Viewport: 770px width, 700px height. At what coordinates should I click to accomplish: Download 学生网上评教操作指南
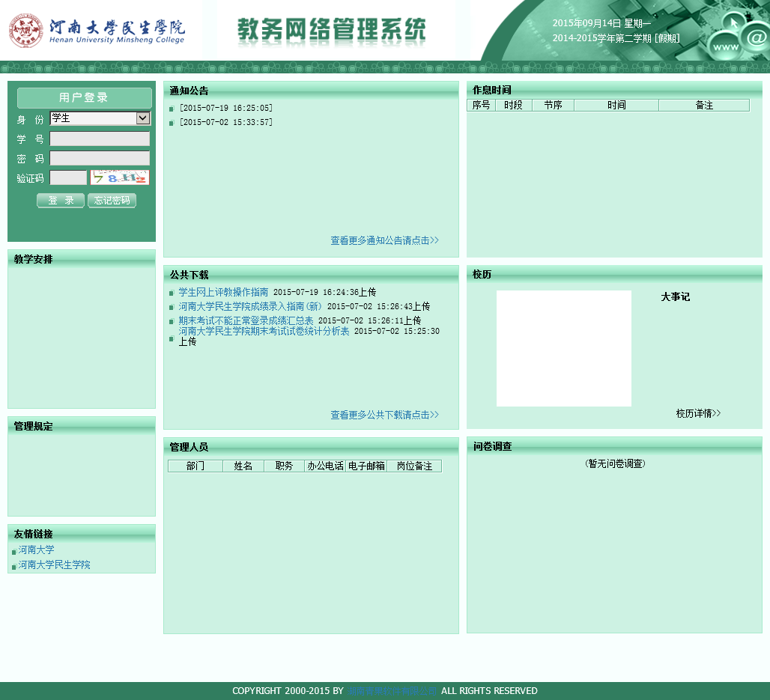223,292
